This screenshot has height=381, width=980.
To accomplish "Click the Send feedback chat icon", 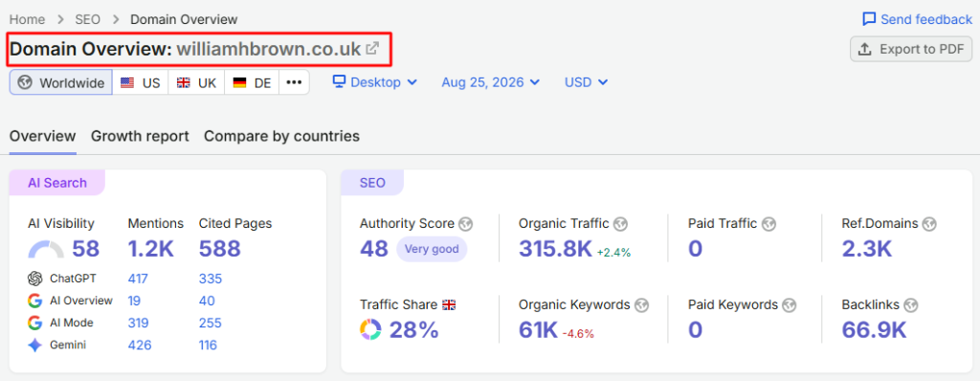I will (869, 19).
